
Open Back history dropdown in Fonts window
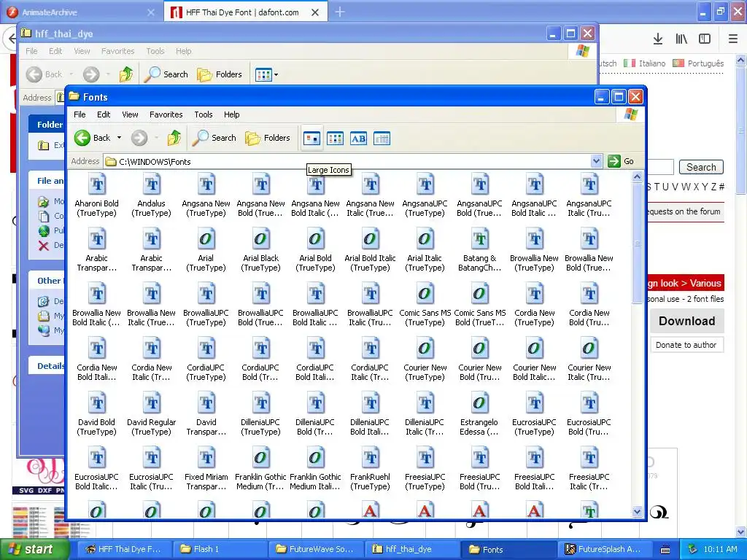click(119, 138)
